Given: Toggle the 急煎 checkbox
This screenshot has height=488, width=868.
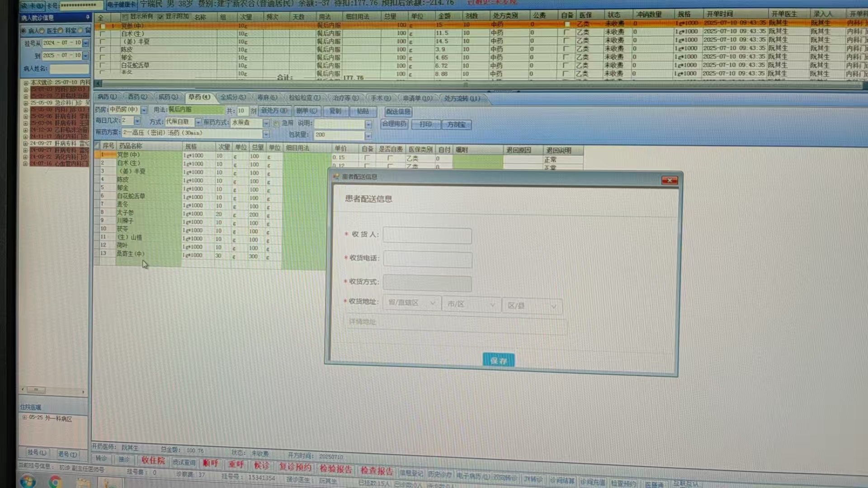Looking at the screenshot, I should tap(276, 123).
